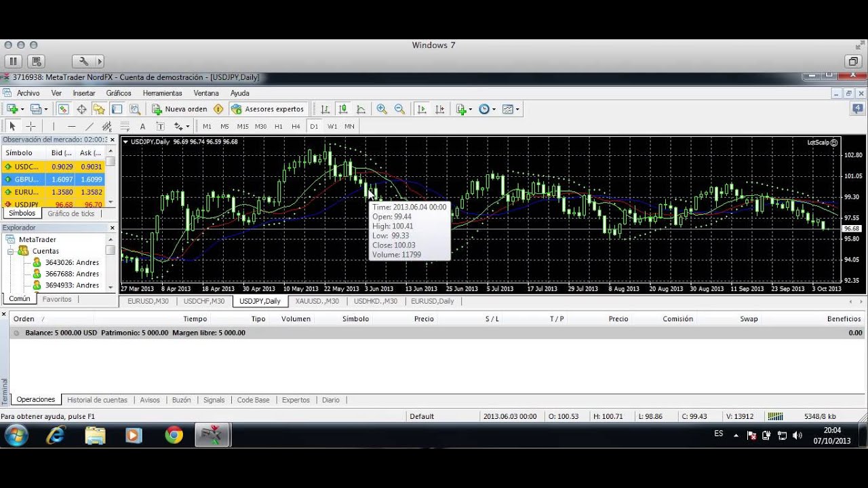This screenshot has height=488, width=868.
Task: Click the new chart icon in toolbar
Action: (12, 108)
